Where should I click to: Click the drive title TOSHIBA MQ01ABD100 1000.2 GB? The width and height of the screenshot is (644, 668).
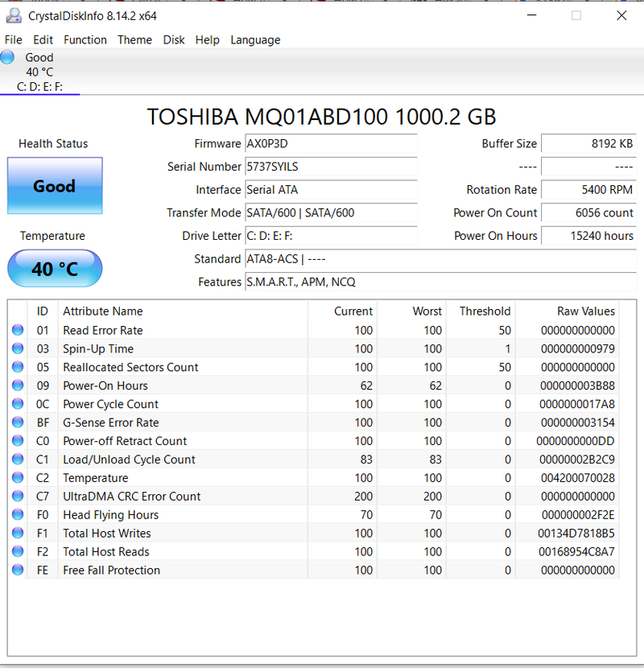(322, 117)
